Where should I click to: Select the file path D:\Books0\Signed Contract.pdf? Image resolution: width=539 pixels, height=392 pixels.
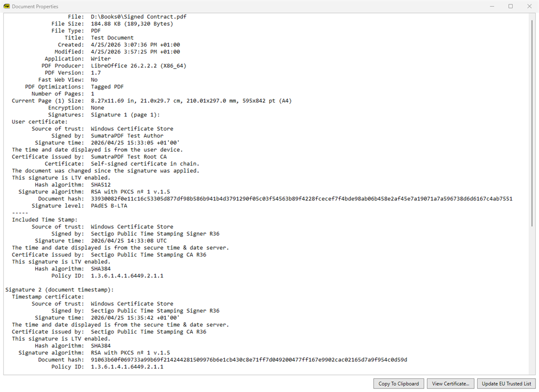point(138,17)
